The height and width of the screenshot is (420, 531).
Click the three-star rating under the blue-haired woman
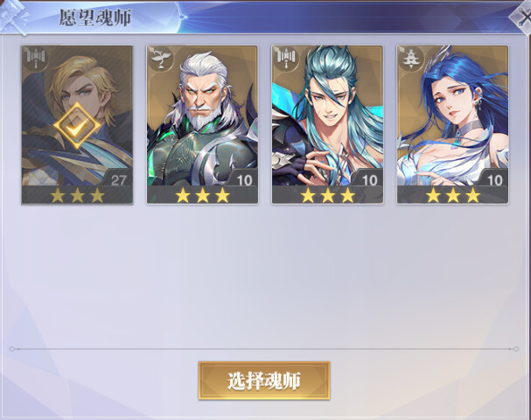pos(453,195)
